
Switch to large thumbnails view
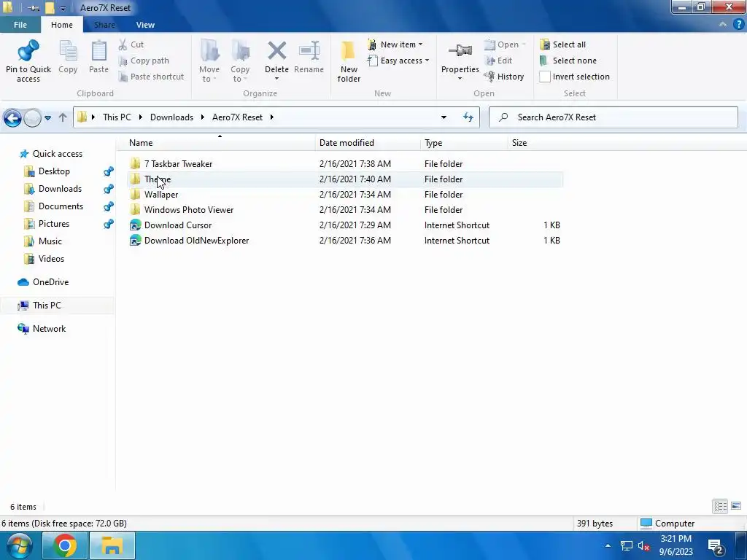[736, 506]
